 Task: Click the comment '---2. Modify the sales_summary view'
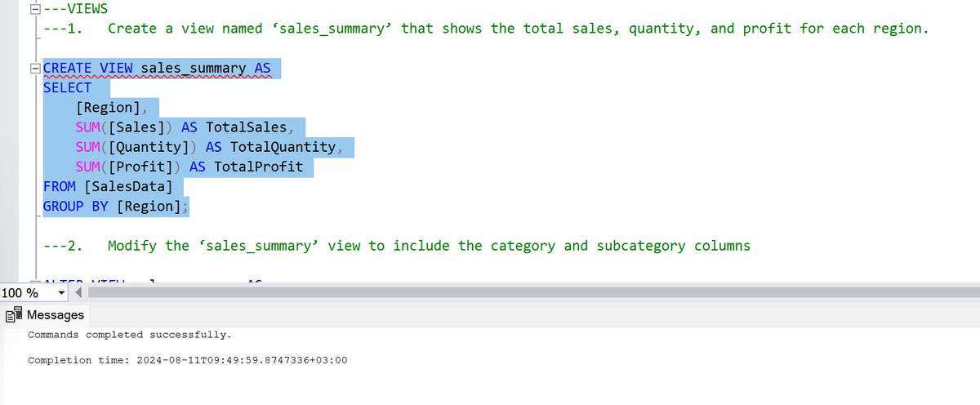click(396, 246)
